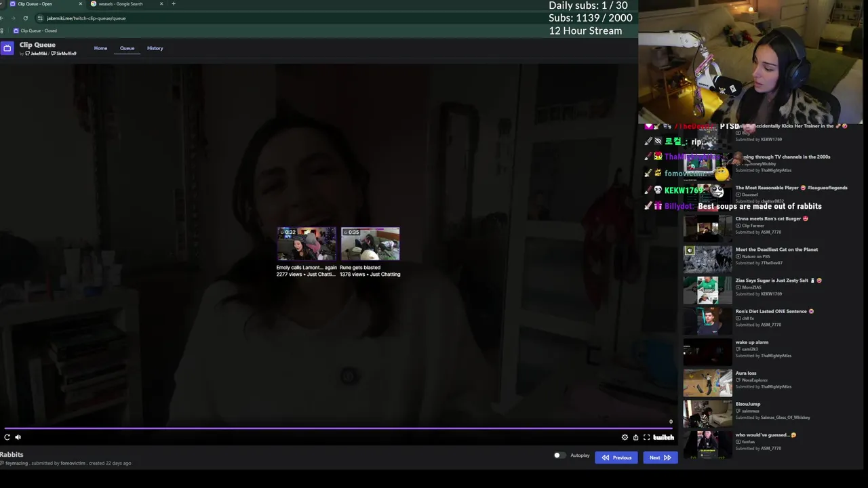Close the Clip Queue - Open tab
The height and width of the screenshot is (488, 868).
pyautogui.click(x=81, y=4)
